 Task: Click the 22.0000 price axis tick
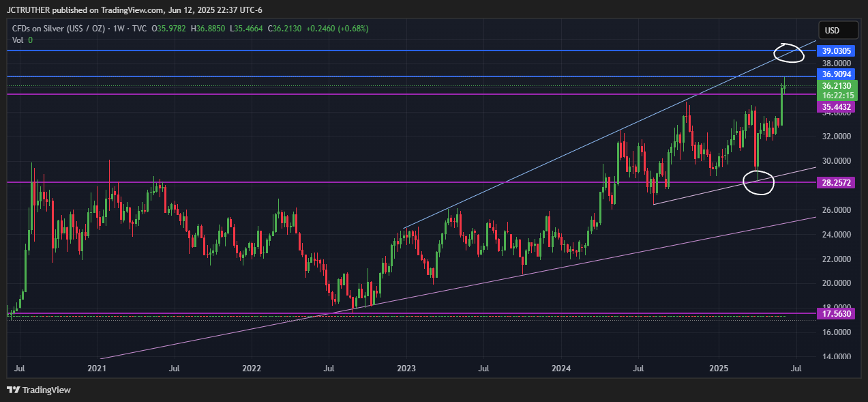(x=835, y=259)
